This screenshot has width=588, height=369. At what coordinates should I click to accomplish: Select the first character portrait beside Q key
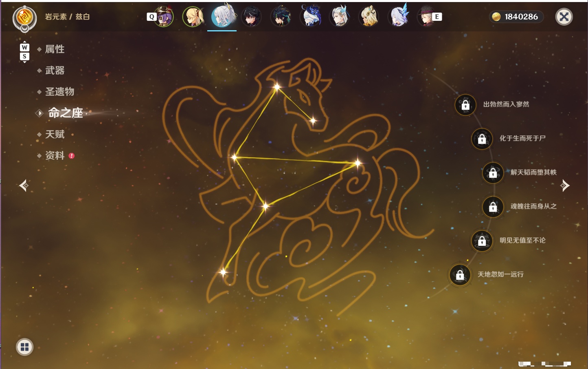pos(164,17)
